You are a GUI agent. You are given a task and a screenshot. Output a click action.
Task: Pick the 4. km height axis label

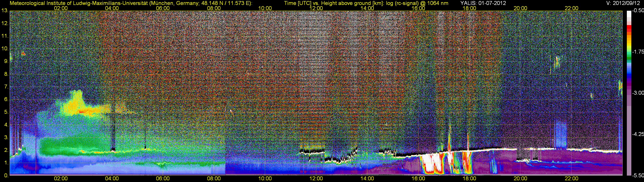tap(6, 125)
